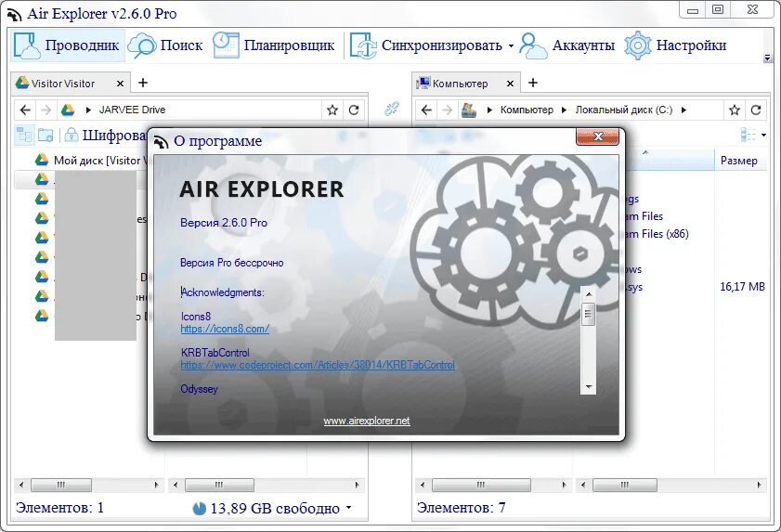Click the left file list scroll right arrow
781x532 pixels.
coord(358,485)
